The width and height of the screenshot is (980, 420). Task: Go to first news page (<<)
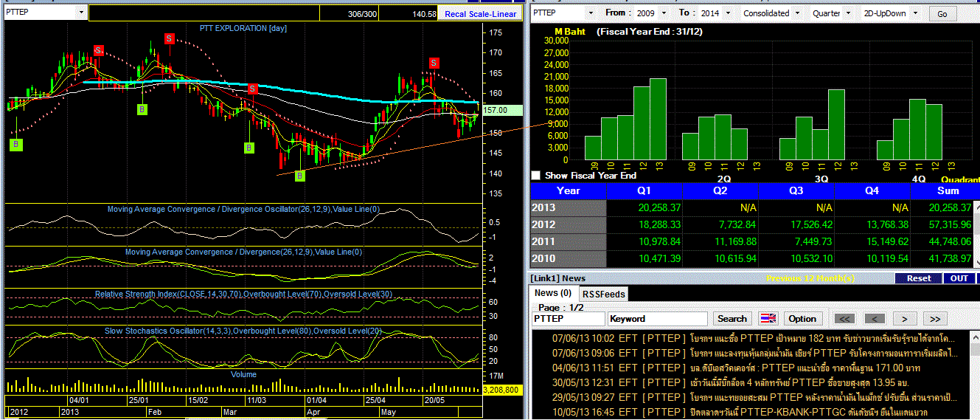click(845, 319)
